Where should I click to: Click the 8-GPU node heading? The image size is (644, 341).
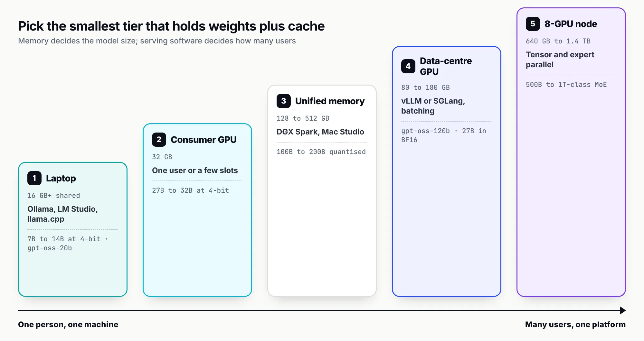571,24
